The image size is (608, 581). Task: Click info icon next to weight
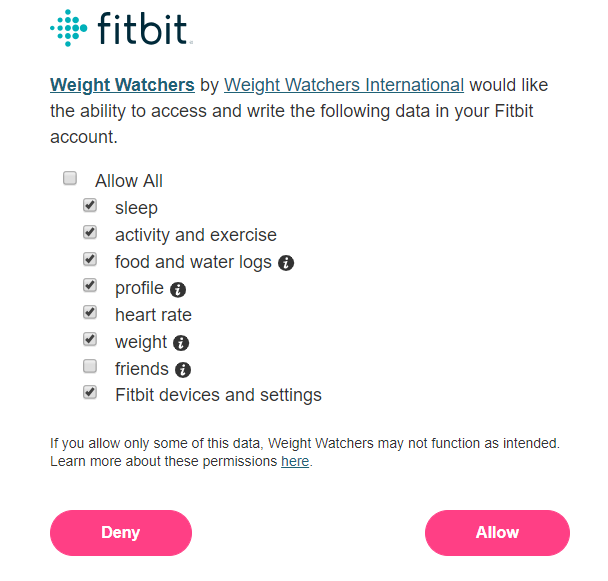[181, 343]
